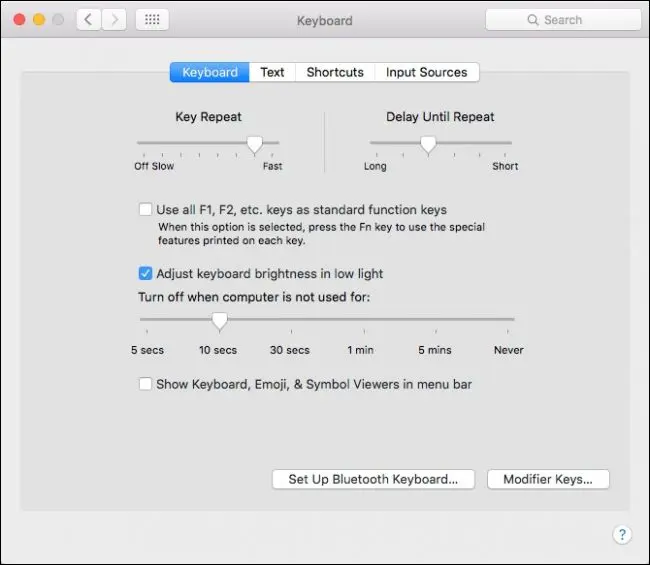
Task: Go back using the left chevron button
Action: click(x=88, y=19)
